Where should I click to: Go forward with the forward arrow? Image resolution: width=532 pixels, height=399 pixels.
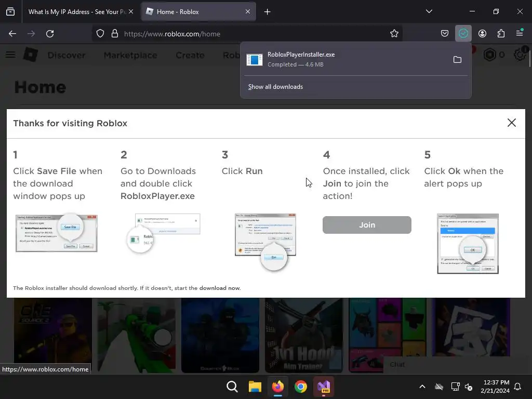(31, 34)
